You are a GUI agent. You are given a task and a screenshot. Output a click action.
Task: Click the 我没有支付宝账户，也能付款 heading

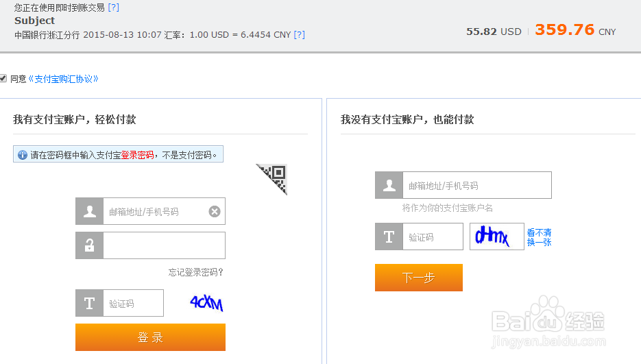[407, 119]
